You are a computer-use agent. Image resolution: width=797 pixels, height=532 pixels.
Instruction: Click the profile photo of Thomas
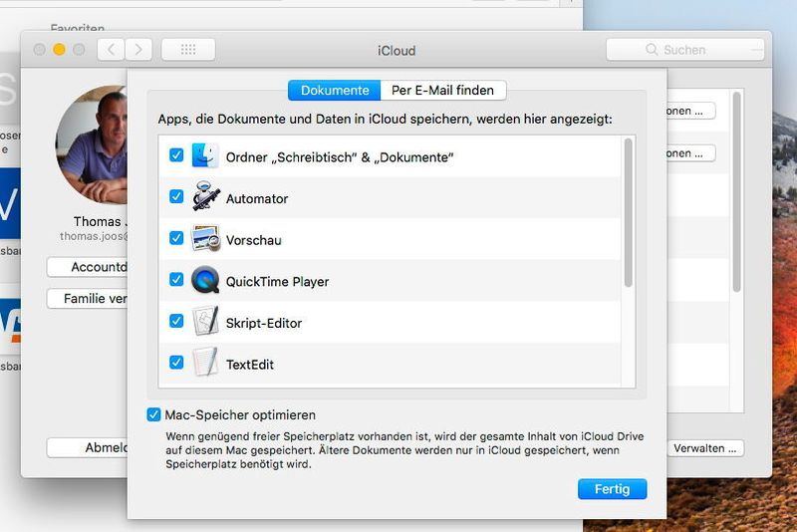(x=92, y=144)
